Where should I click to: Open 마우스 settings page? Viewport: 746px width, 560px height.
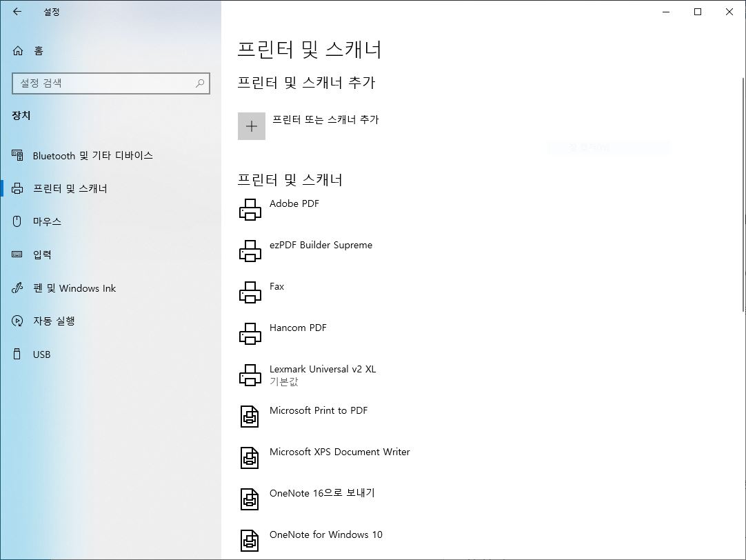(x=47, y=221)
